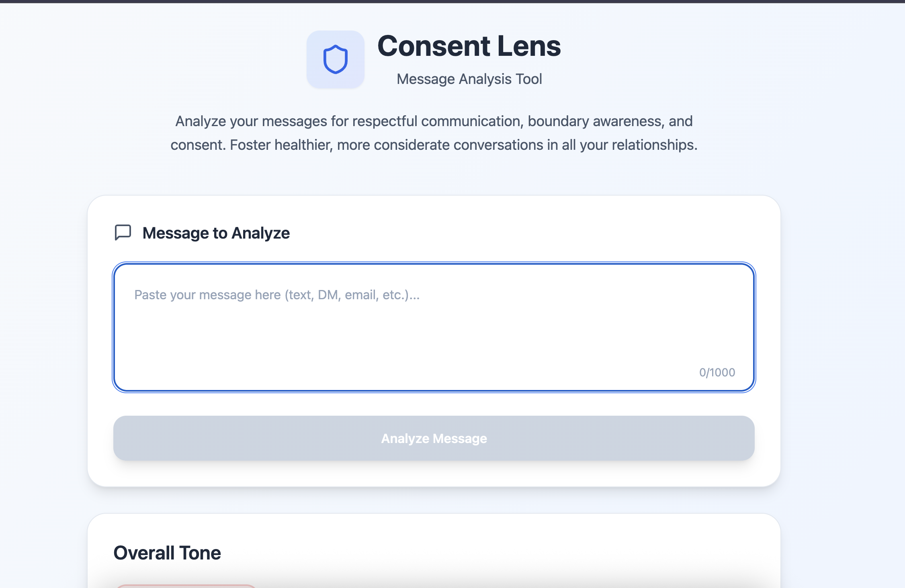Click the description line starting 'consent. Foster healthier'

click(434, 145)
